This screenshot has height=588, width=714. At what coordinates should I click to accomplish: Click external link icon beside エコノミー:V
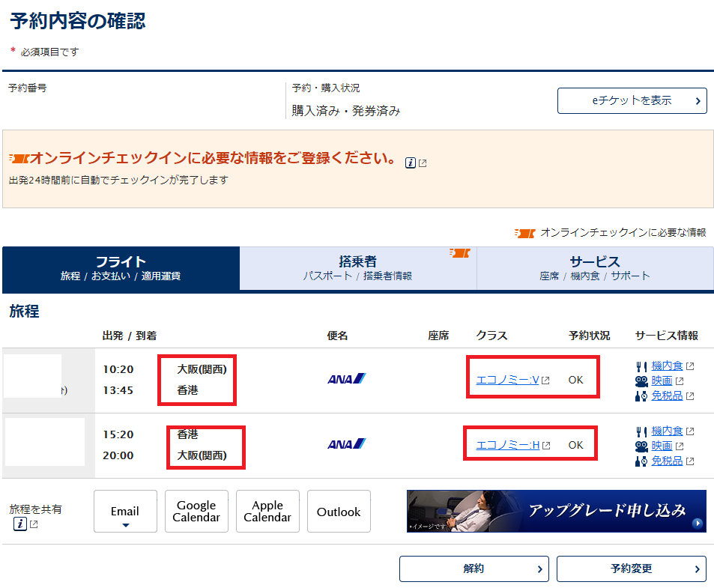545,381
